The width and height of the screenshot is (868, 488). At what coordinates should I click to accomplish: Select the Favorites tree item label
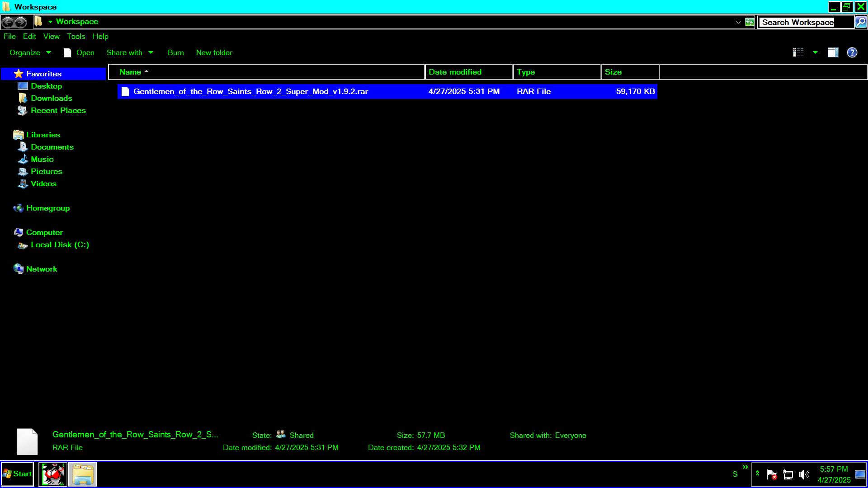click(x=44, y=74)
